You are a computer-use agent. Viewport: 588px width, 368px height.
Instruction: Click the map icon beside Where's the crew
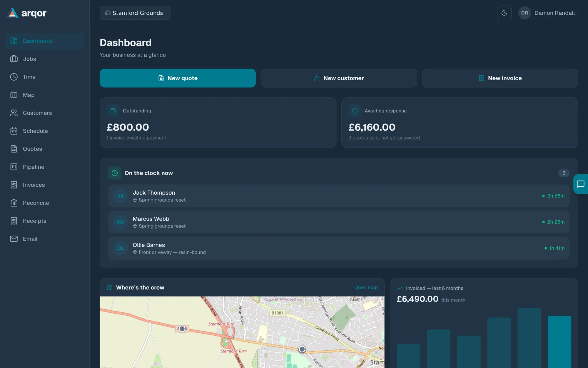pyautogui.click(x=110, y=288)
